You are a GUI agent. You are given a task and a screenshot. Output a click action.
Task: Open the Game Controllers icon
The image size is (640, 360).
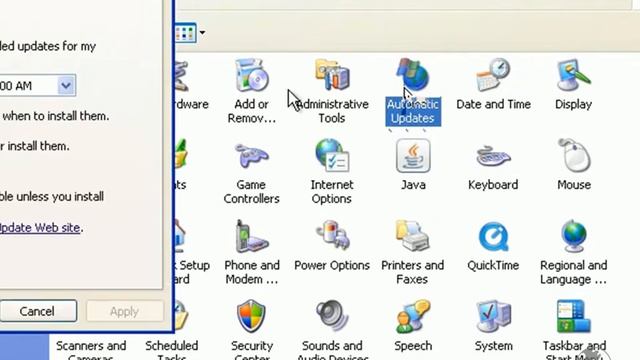251,156
